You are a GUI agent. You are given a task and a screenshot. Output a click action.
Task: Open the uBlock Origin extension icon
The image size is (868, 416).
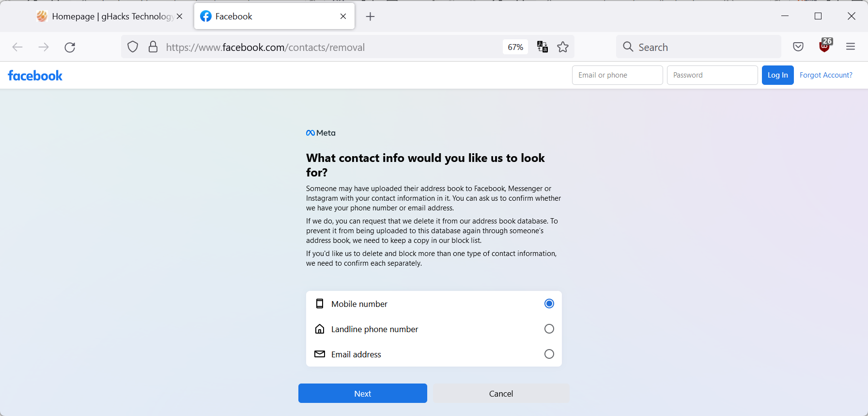825,46
